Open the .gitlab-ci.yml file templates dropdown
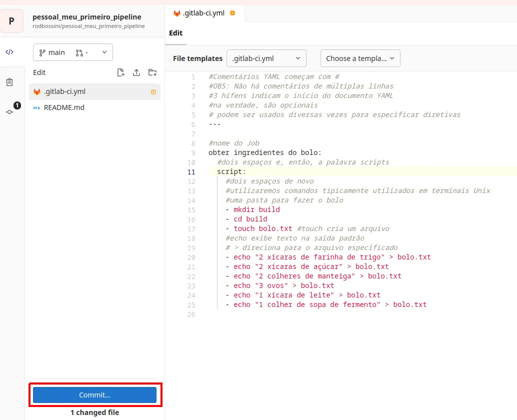The width and height of the screenshot is (517, 420). point(266,58)
